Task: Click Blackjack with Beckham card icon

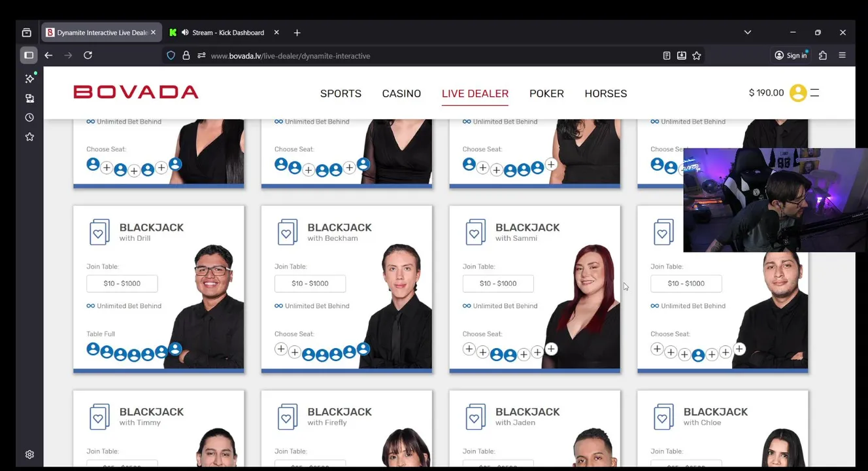Action: click(x=287, y=232)
